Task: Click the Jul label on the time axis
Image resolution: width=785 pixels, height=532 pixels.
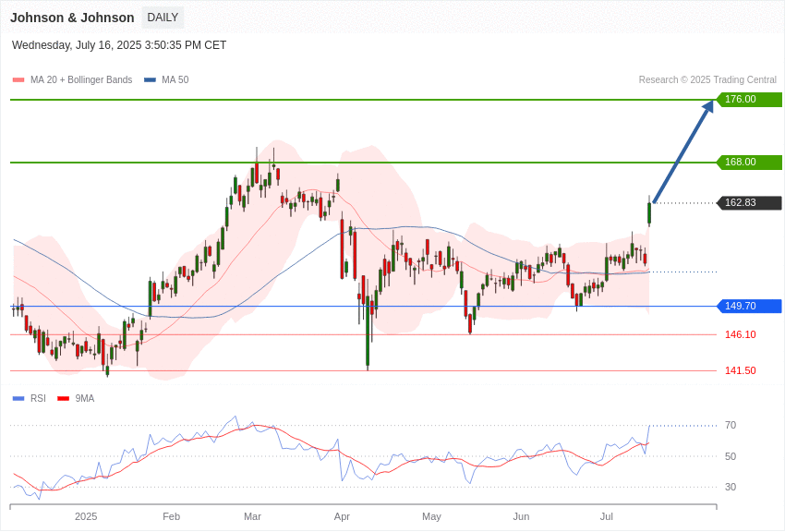Action: coord(606,516)
